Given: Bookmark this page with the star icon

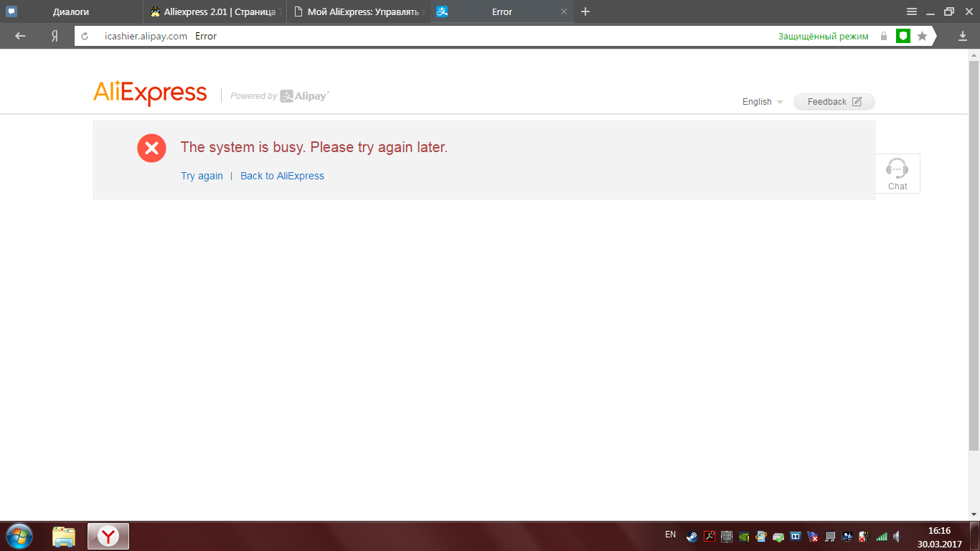Looking at the screenshot, I should (923, 36).
